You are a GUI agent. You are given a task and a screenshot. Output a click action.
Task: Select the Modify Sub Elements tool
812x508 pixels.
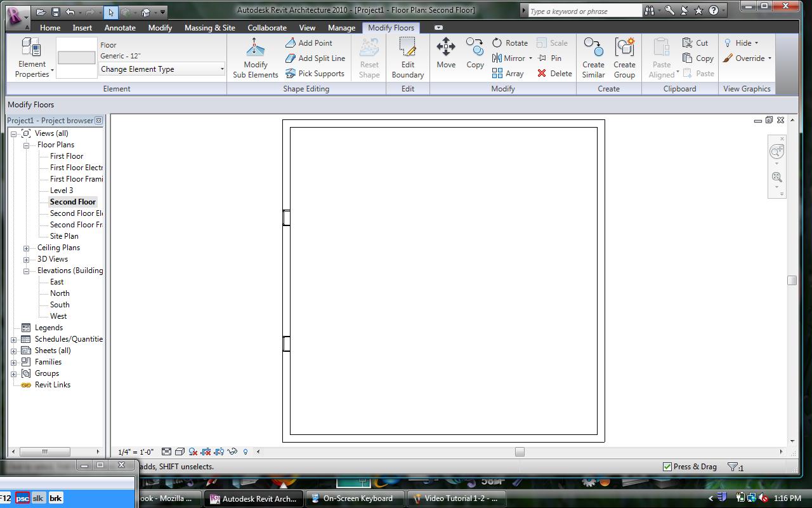pos(256,58)
